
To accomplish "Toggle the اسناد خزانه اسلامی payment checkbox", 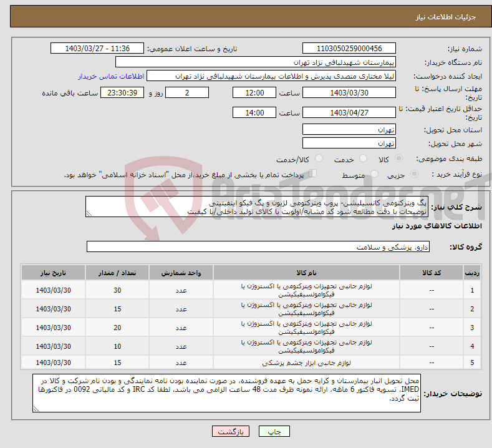I will pyautogui.click(x=313, y=173).
